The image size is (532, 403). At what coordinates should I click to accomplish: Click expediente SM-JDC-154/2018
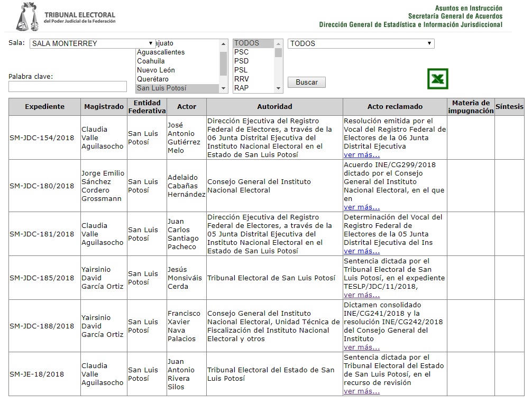(42, 138)
